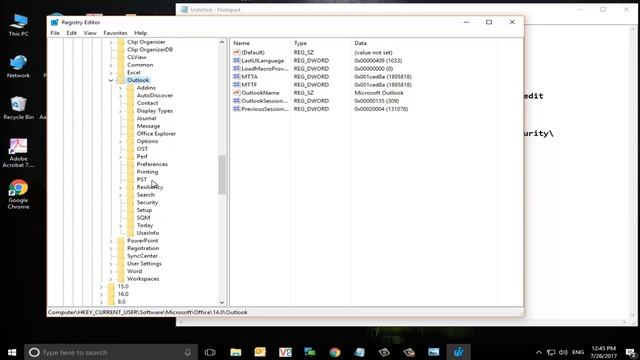Select the PowerPoint registry key

(x=142, y=240)
